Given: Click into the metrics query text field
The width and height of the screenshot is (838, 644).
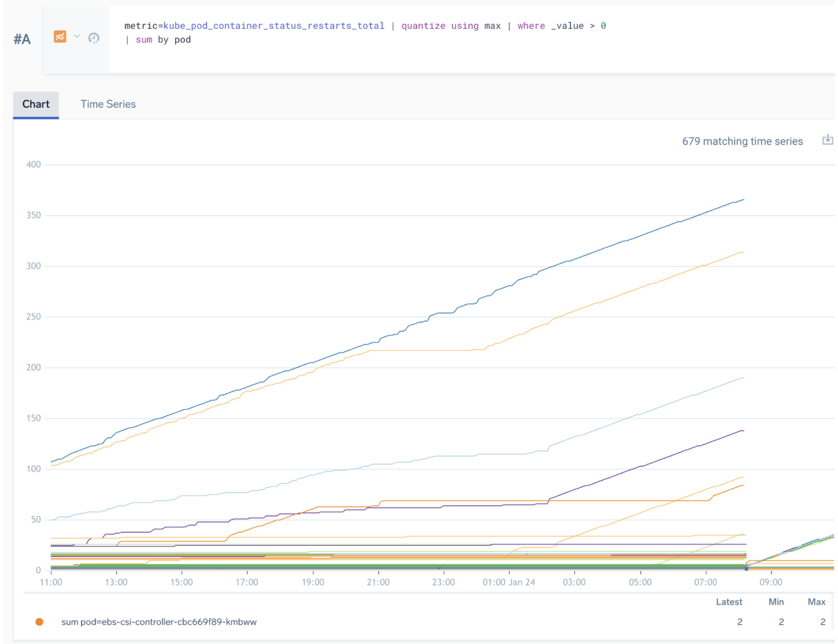Looking at the screenshot, I should (x=438, y=33).
